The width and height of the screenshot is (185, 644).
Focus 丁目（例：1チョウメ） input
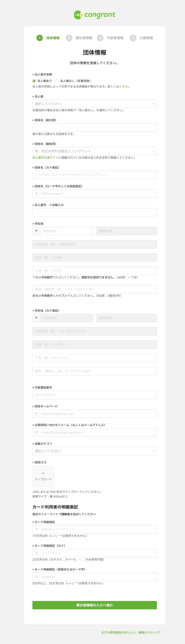tap(95, 358)
